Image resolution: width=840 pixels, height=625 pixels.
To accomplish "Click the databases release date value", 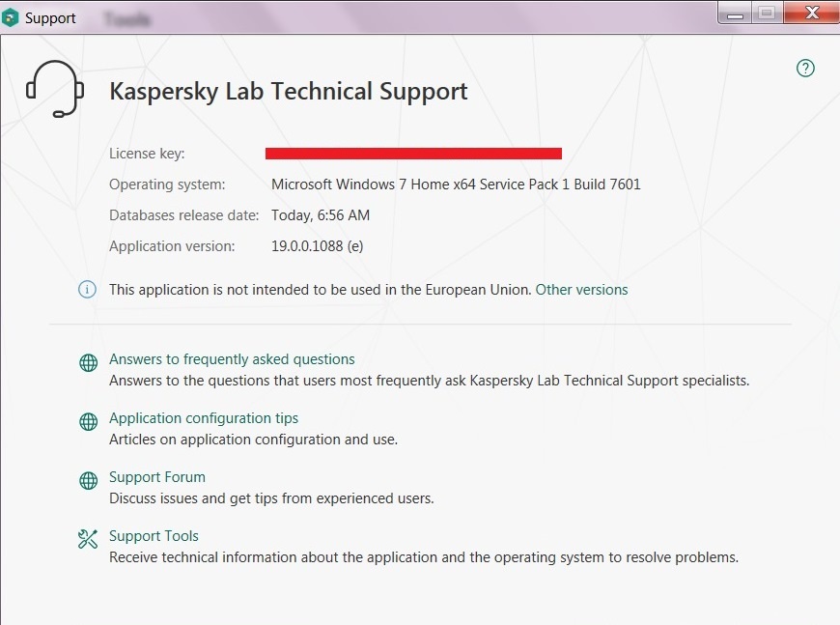I will pyautogui.click(x=321, y=215).
